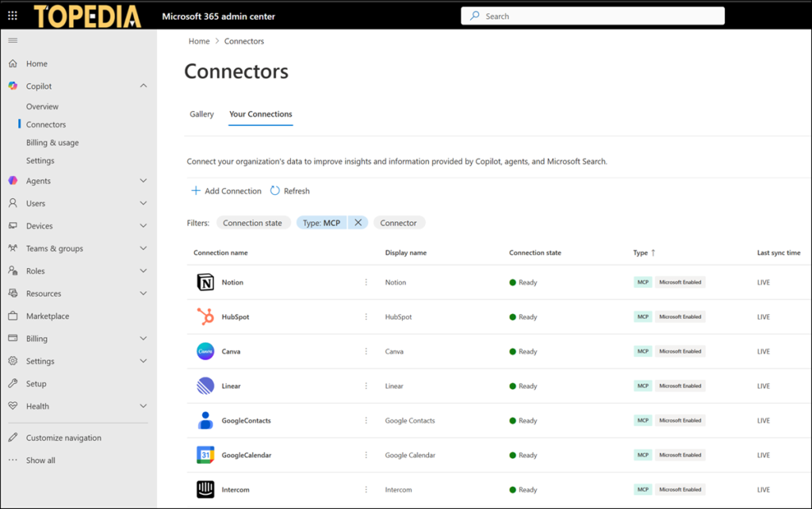Screen dimensions: 812x509
Task: Remove the Type: MCP filter
Action: pyautogui.click(x=358, y=223)
